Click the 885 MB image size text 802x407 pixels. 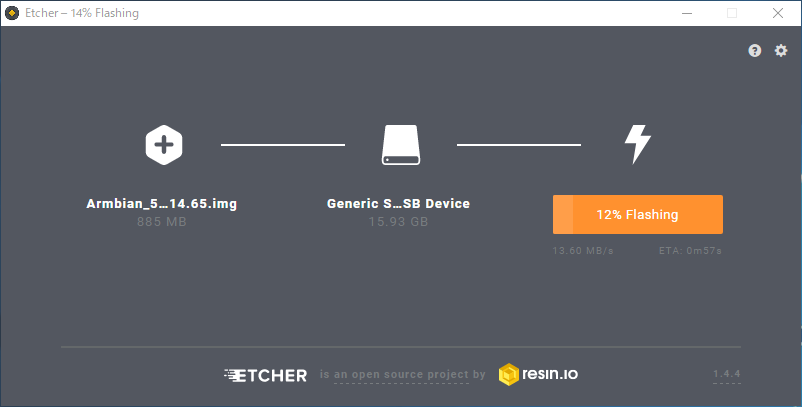(x=162, y=222)
